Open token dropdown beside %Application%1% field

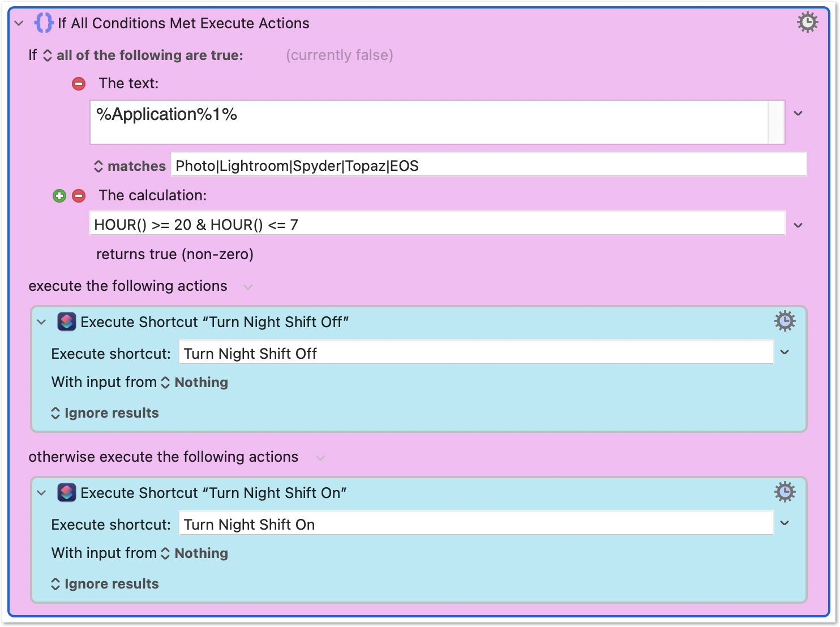pos(798,113)
